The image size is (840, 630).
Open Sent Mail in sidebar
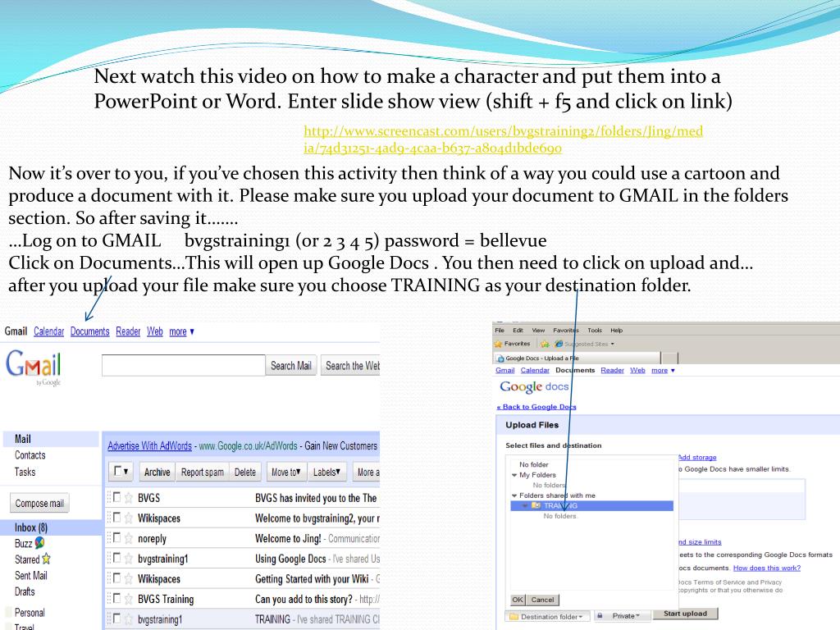(x=31, y=575)
